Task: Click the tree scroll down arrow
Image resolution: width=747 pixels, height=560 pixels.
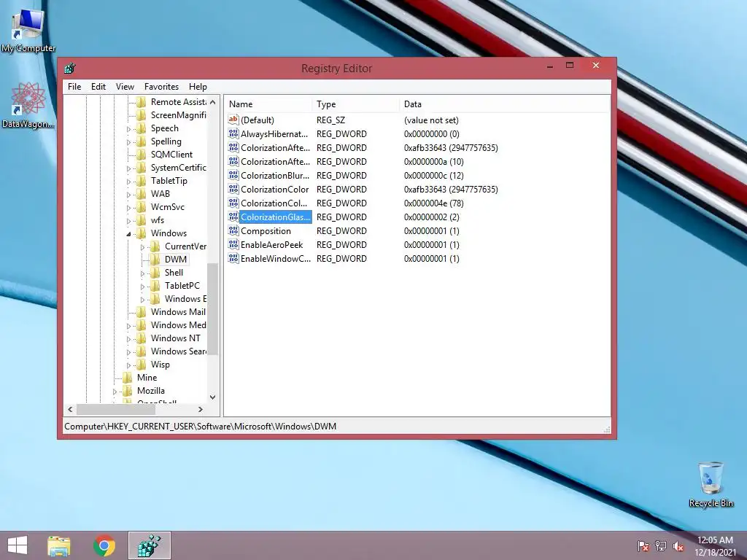Action: [x=212, y=397]
